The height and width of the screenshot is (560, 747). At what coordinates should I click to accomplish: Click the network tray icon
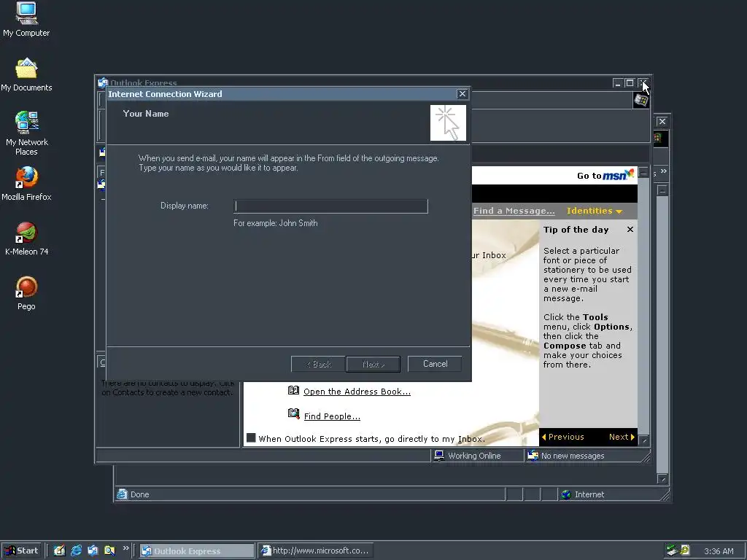click(672, 551)
